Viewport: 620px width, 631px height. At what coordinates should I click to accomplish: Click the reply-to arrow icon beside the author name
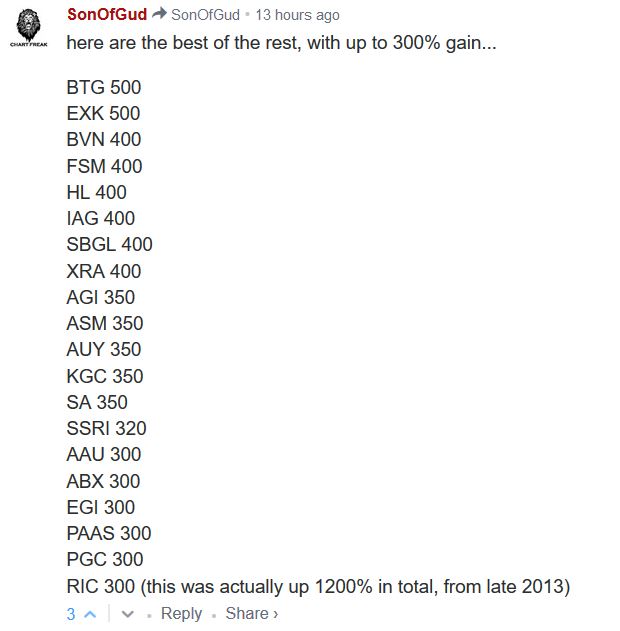159,14
